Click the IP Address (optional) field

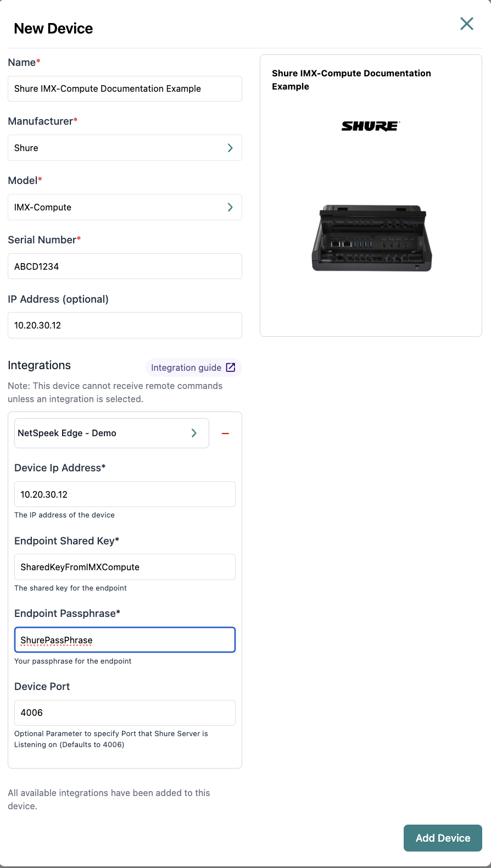125,325
